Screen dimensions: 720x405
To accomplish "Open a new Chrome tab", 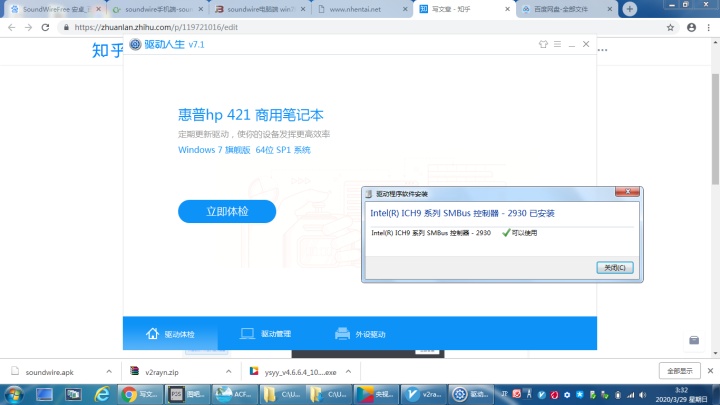I will [630, 9].
